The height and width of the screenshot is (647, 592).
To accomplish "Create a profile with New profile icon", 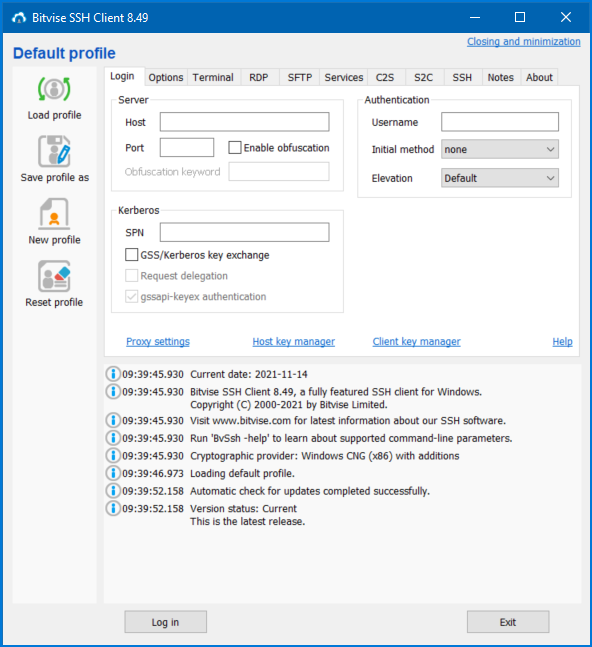I will click(54, 214).
